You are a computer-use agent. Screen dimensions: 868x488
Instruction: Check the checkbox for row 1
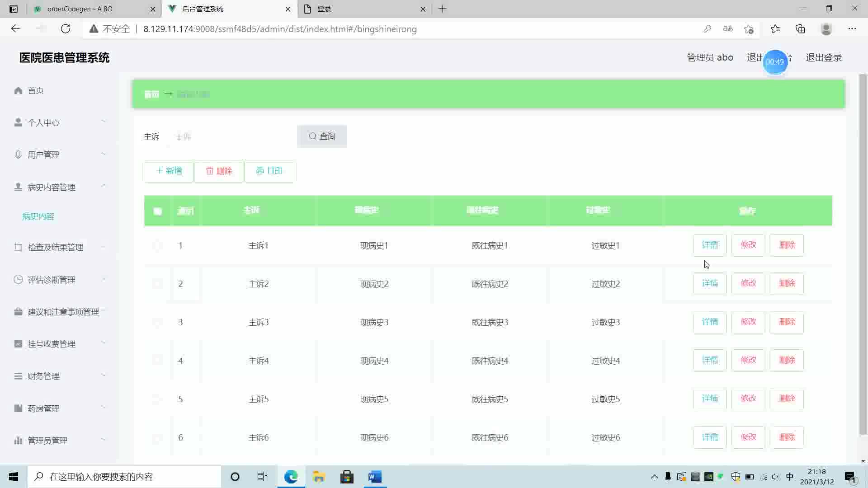tap(157, 246)
